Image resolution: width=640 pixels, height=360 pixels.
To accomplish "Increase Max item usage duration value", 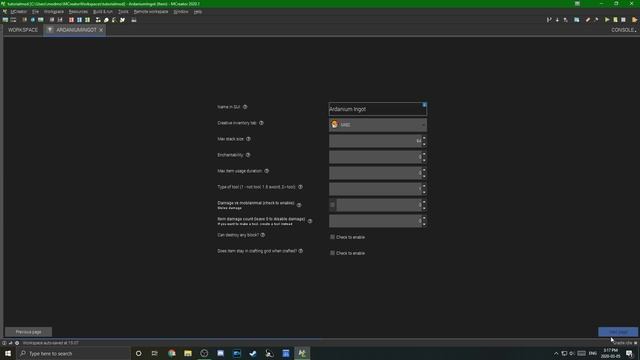I will (x=424, y=170).
